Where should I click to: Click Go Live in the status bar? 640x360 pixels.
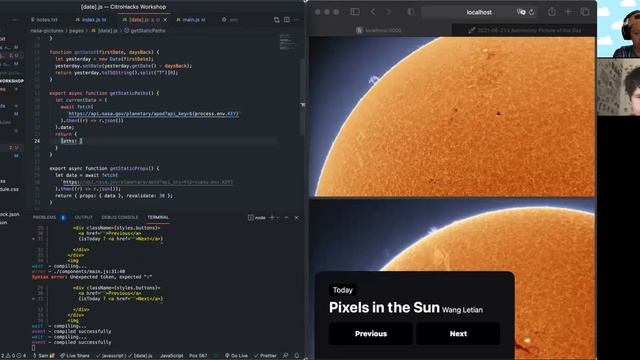pyautogui.click(x=237, y=356)
